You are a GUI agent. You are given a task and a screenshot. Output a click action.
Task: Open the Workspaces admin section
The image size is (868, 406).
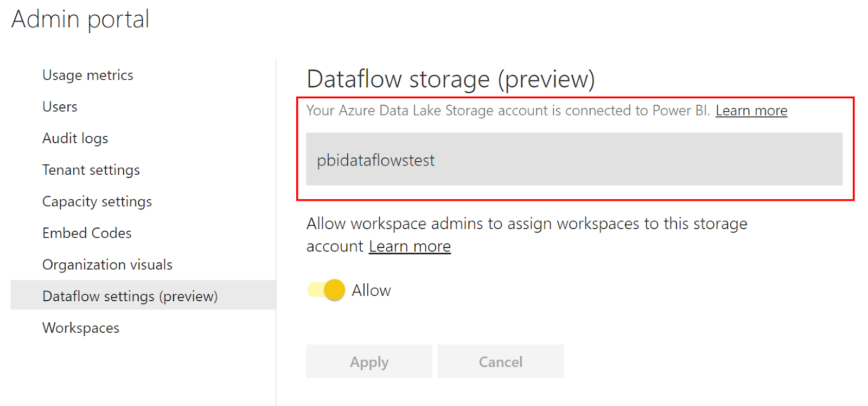click(80, 327)
